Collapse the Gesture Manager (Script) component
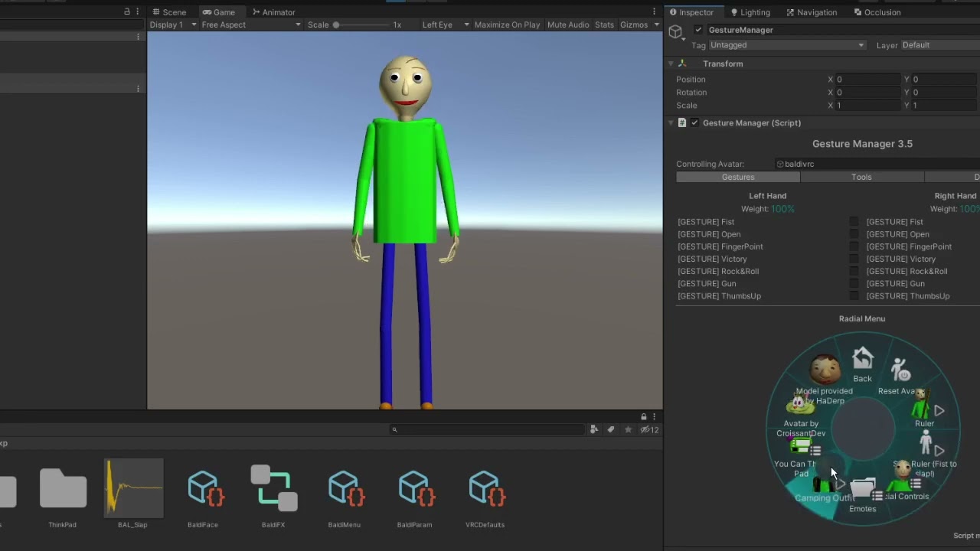 pos(671,122)
